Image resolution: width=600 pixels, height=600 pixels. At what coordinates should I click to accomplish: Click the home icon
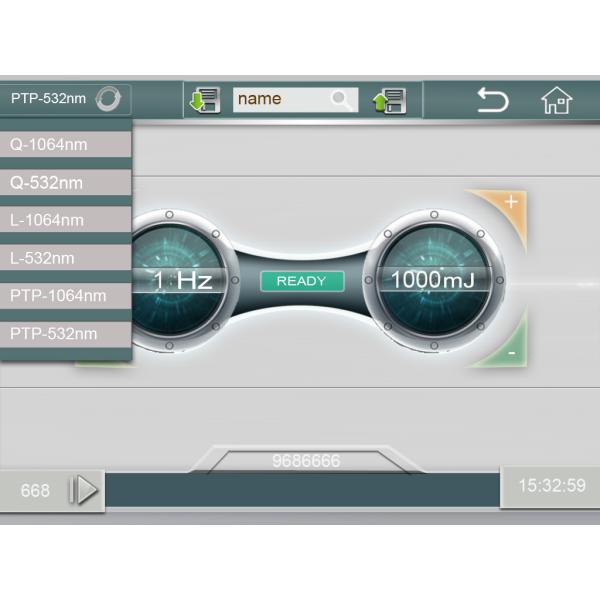point(556,100)
